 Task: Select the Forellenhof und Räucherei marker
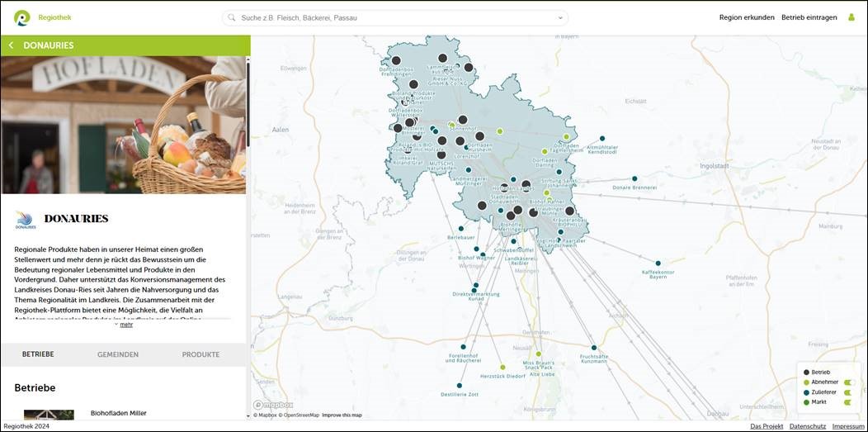[x=464, y=346]
